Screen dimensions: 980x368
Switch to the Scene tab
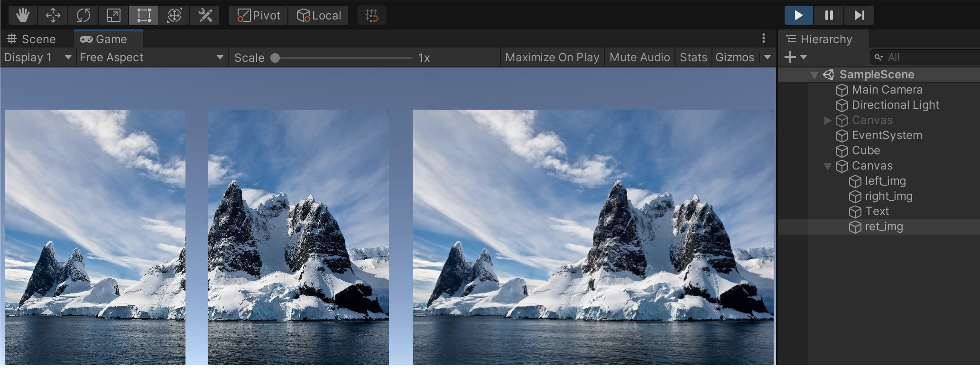(x=32, y=39)
